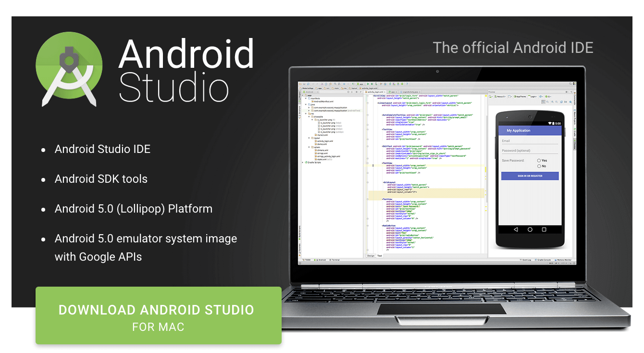This screenshot has width=644, height=353.
Task: Click the Password (optional) field in phone preview
Action: click(x=530, y=151)
